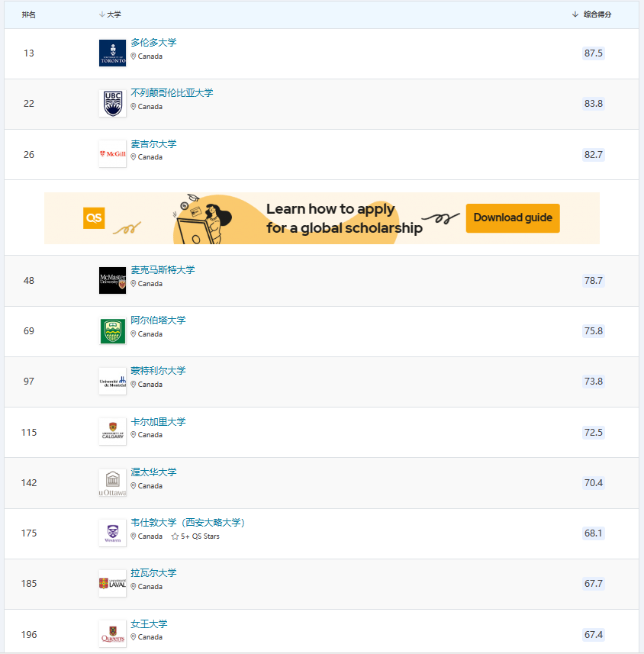Open 韦仕敦大学（西安大略大学）link
The image size is (644, 654).
pyautogui.click(x=188, y=523)
